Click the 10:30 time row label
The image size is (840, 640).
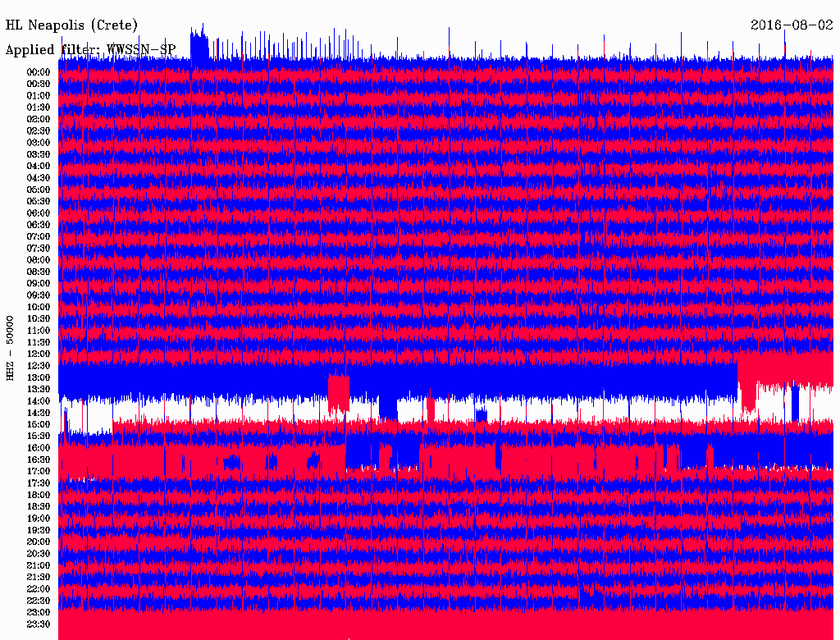coord(39,319)
